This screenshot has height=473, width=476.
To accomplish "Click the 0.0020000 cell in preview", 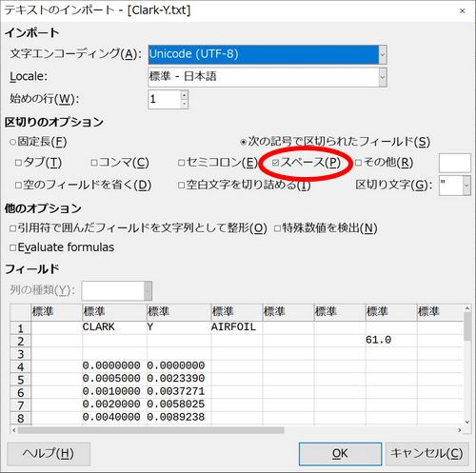I will click(x=114, y=404).
